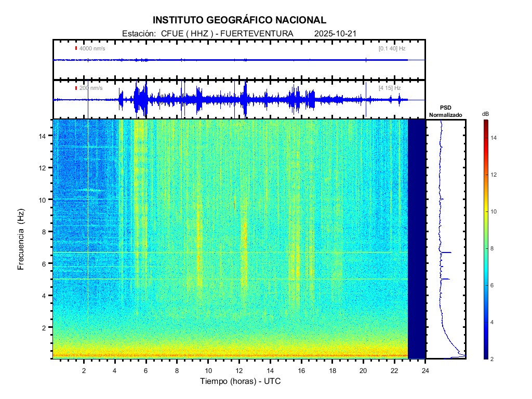Click the Frecuencia (Hz) axis label

[21, 239]
